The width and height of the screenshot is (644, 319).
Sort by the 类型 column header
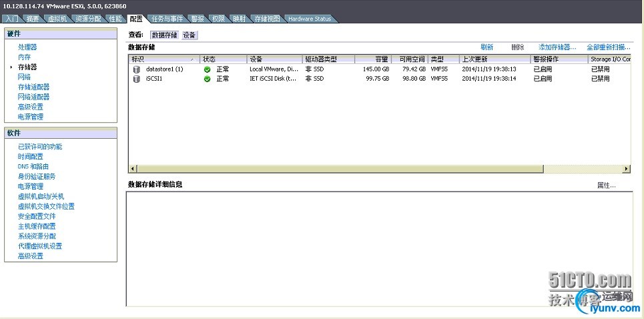pos(444,59)
